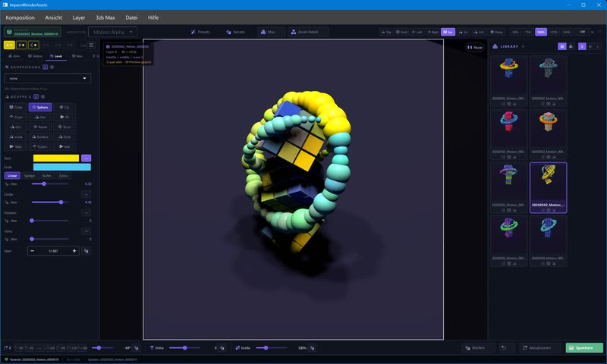Click the Variate toolbar button
The height and width of the screenshot is (364, 607).
pos(235,32)
